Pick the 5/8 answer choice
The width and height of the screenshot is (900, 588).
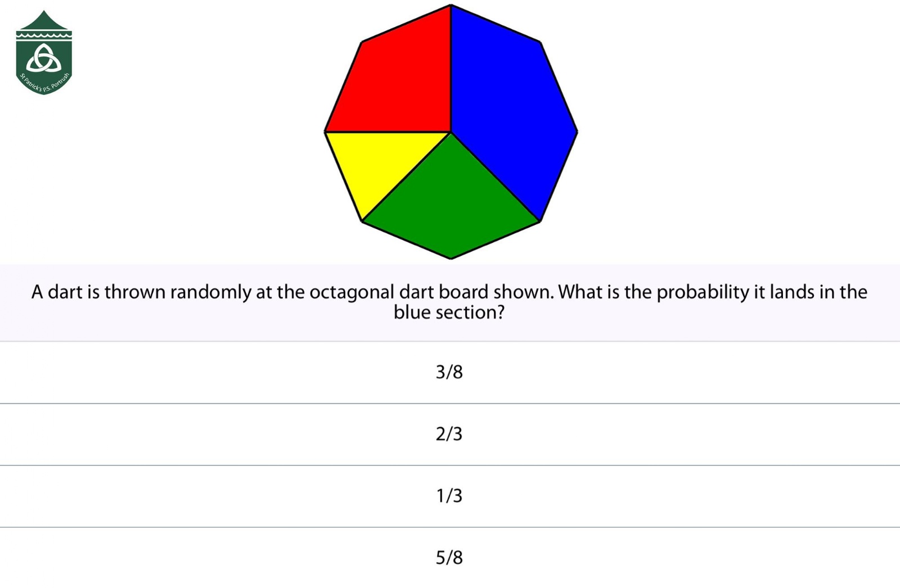click(449, 558)
